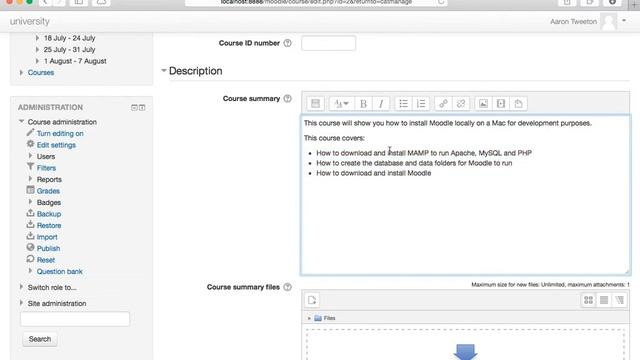Viewport: 640px width, 360px height.
Task: Expand the Users node
Action: pyautogui.click(x=30, y=156)
